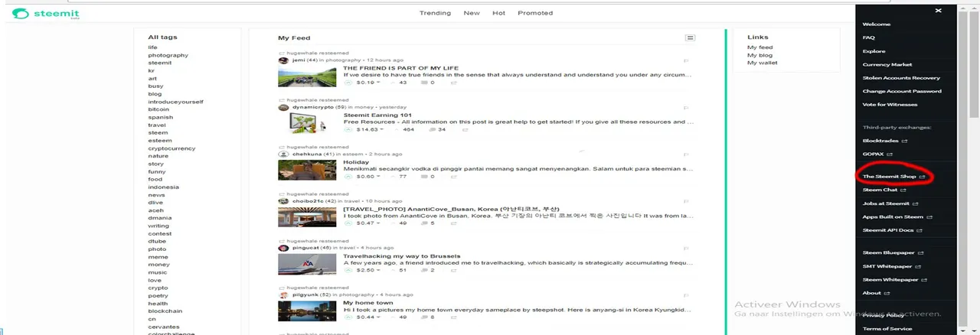The image size is (980, 335).
Task: Click jemi's avatar picture
Action: coord(283,60)
